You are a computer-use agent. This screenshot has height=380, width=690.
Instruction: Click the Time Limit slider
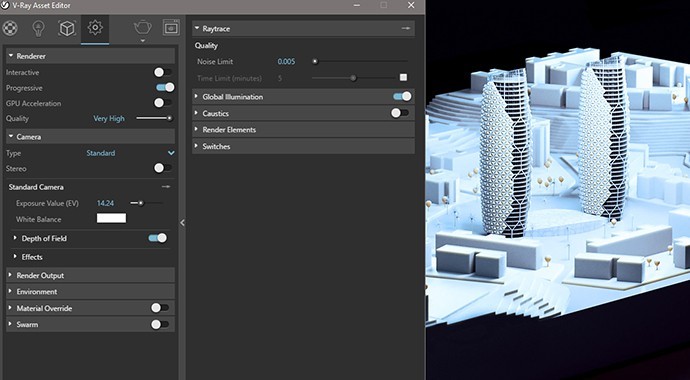(x=353, y=78)
